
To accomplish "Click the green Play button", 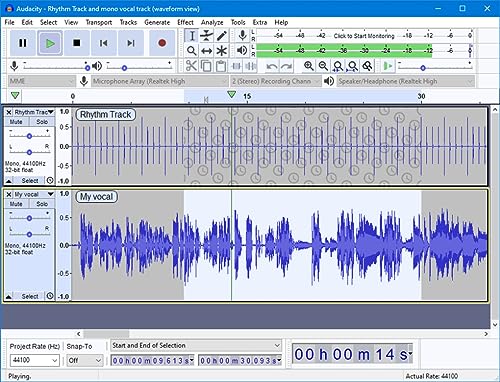I will pos(50,43).
